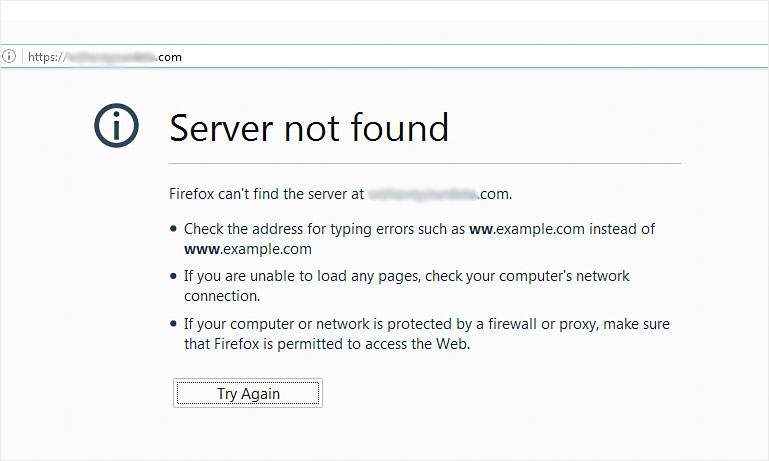Image resolution: width=769 pixels, height=461 pixels.
Task: Click the large info icon beside heading
Action: [x=116, y=126]
